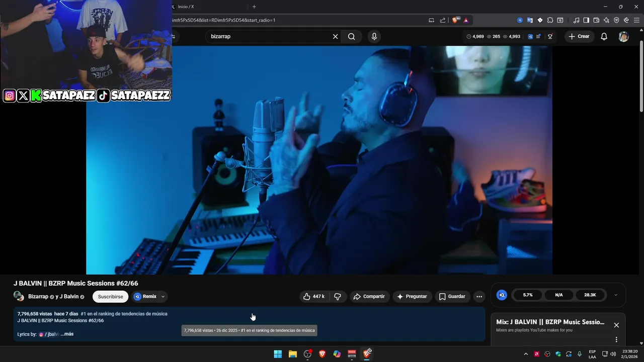644x362 pixels.
Task: Open the Windows Start button
Action: (x=278, y=354)
